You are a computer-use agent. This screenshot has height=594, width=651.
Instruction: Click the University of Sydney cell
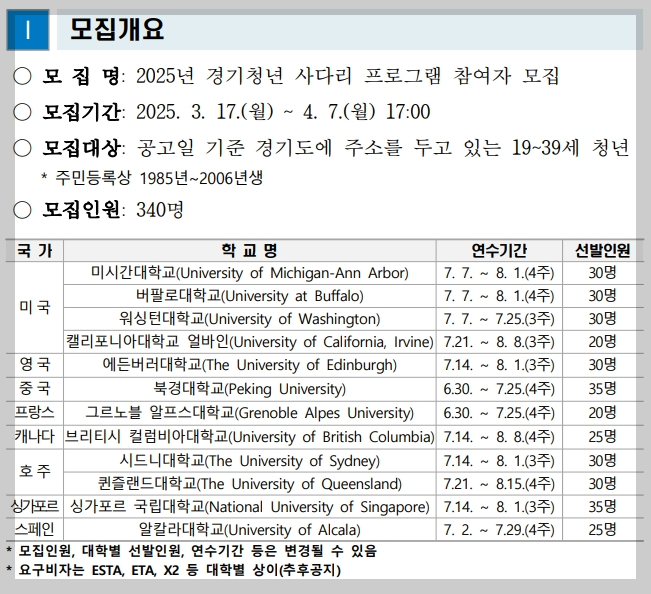[x=250, y=461]
